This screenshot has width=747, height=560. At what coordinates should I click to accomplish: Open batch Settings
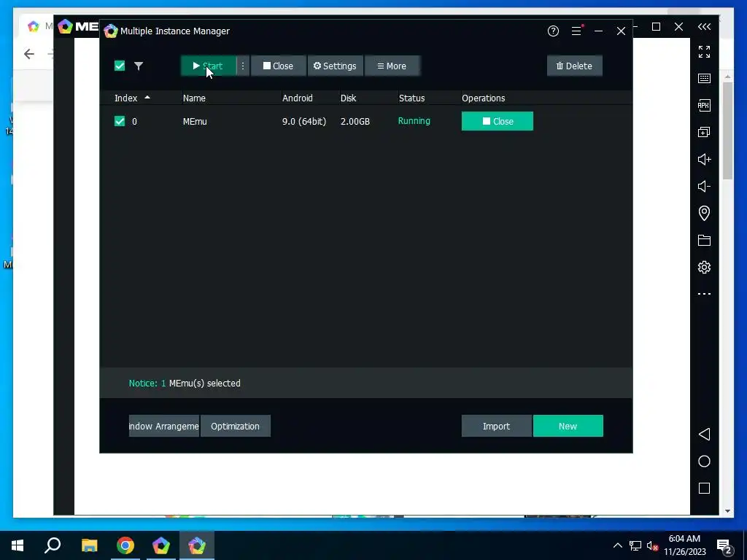[x=335, y=66]
